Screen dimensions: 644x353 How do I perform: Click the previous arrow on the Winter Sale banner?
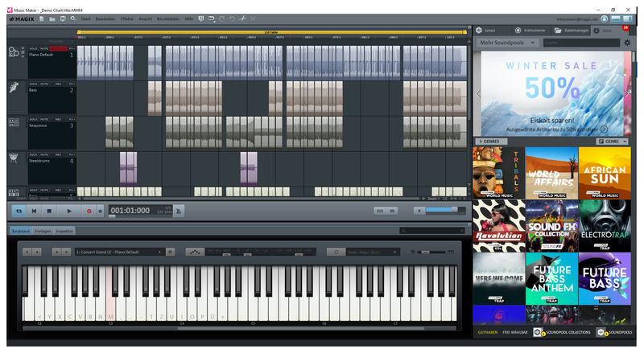pyautogui.click(x=478, y=93)
